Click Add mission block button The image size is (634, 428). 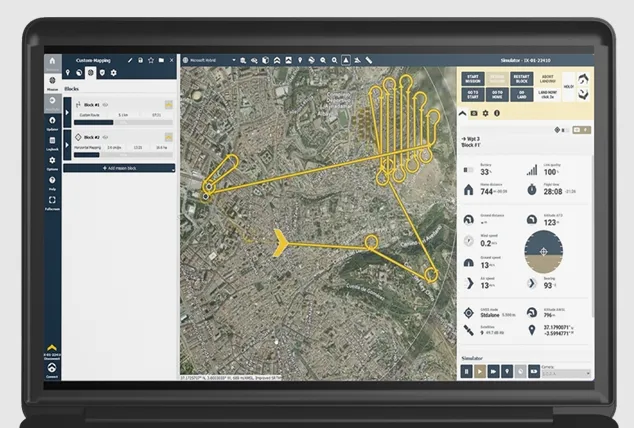tap(119, 168)
